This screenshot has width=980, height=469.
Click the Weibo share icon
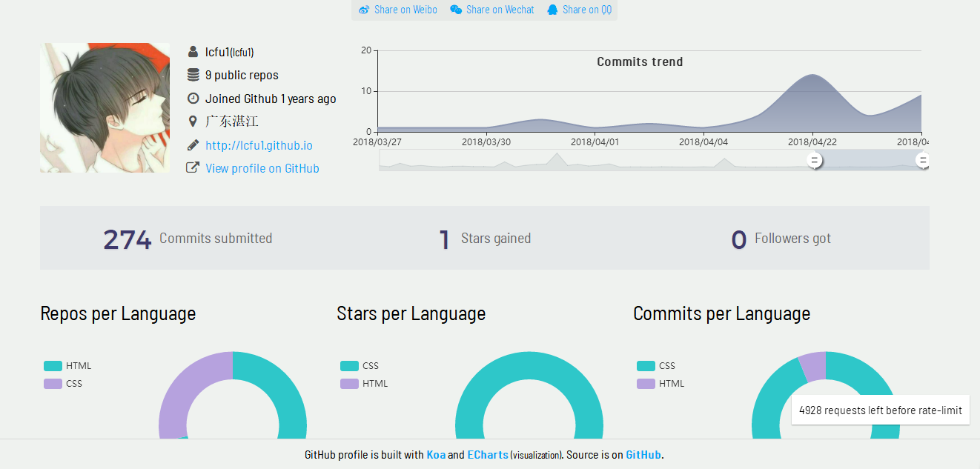tap(364, 10)
